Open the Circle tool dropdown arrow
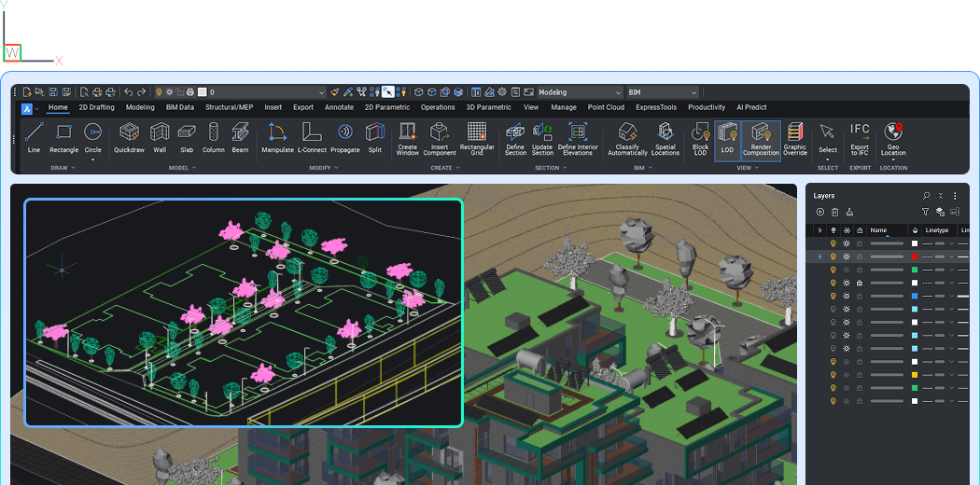The width and height of the screenshot is (980, 485). [93, 159]
